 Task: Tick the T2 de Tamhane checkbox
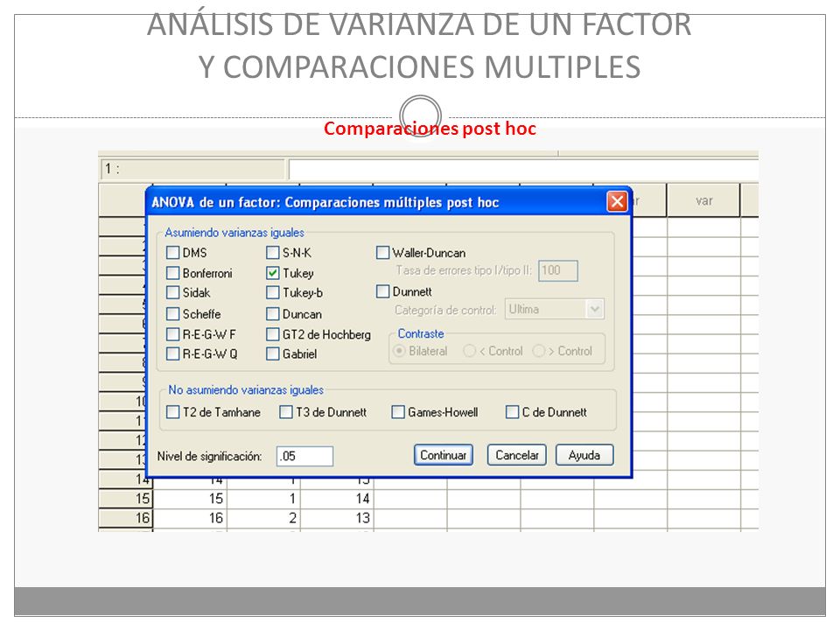point(172,412)
